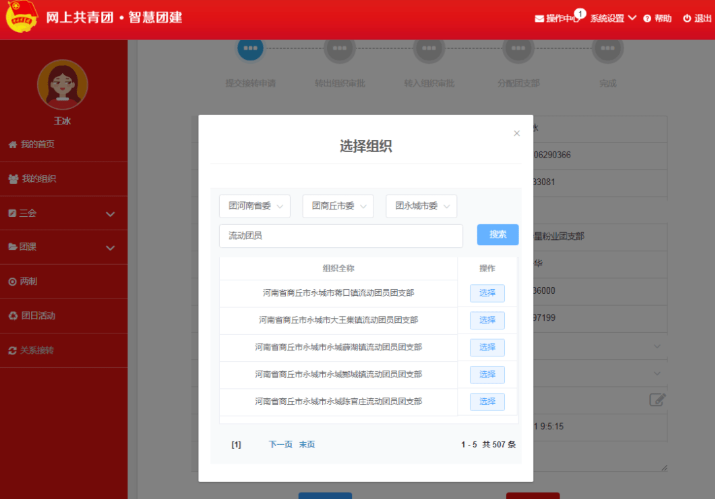
Task: Click row text 河南省商丘市永城市大王集镇流动团员团支部
Action: point(338,320)
